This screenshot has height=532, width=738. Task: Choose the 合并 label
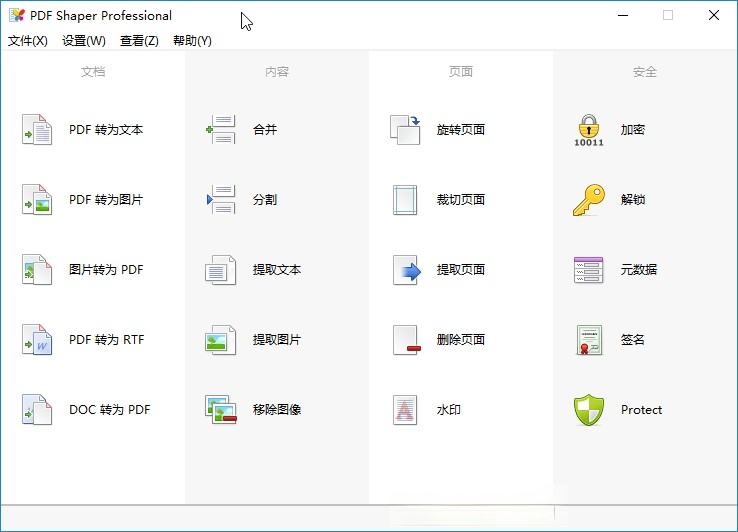click(x=265, y=129)
